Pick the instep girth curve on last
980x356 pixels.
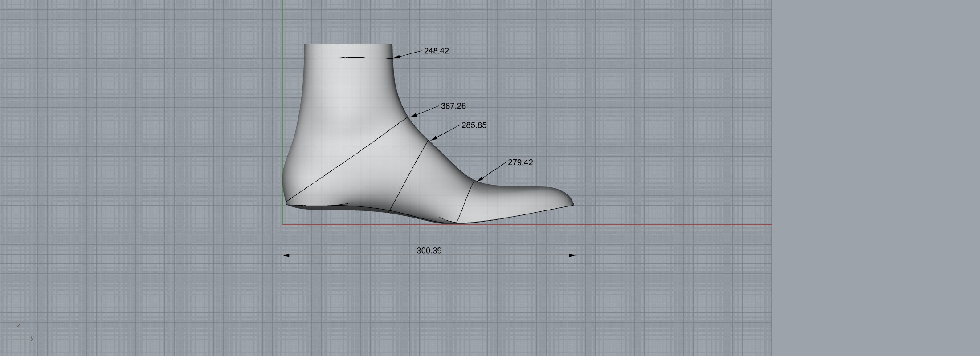point(409,176)
